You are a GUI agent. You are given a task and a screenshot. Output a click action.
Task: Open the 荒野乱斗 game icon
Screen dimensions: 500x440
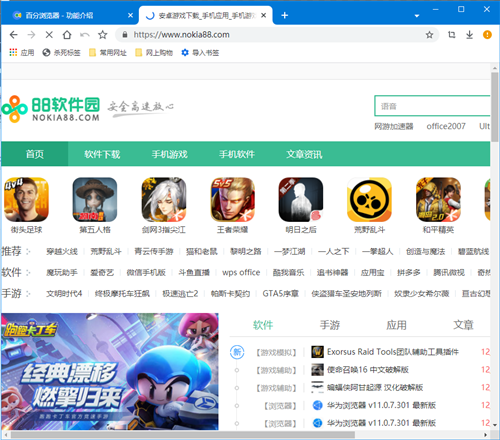click(369, 199)
